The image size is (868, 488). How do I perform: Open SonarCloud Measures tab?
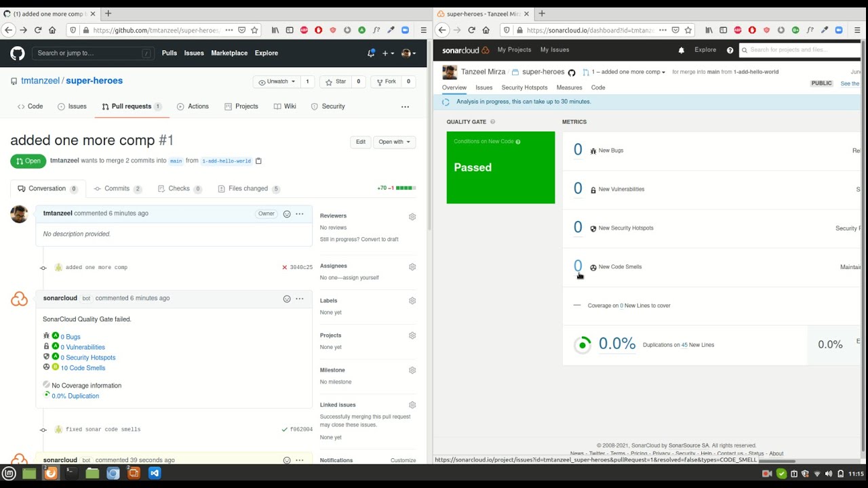coord(569,87)
